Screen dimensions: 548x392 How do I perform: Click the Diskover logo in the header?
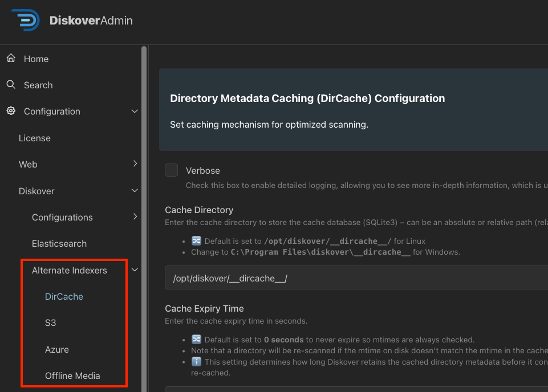(x=24, y=20)
